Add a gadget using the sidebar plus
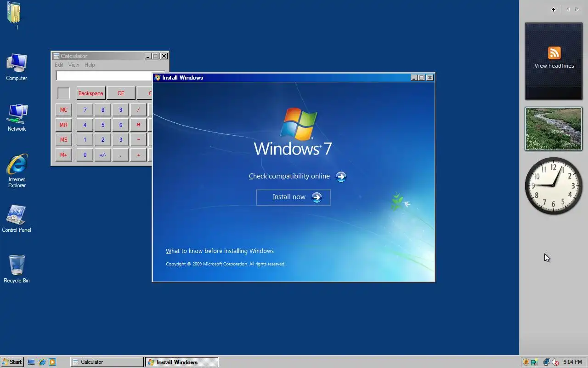This screenshot has height=368, width=588. 554,10
